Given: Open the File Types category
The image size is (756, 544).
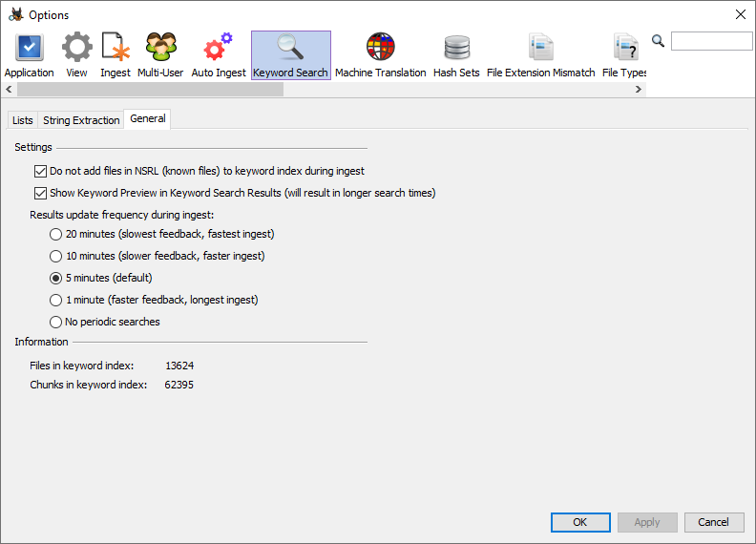Looking at the screenshot, I should point(624,55).
